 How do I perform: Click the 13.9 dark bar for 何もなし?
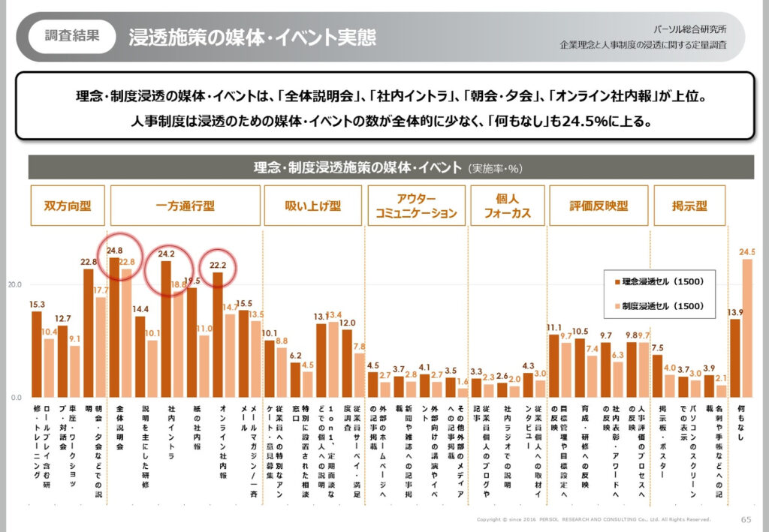click(x=735, y=357)
